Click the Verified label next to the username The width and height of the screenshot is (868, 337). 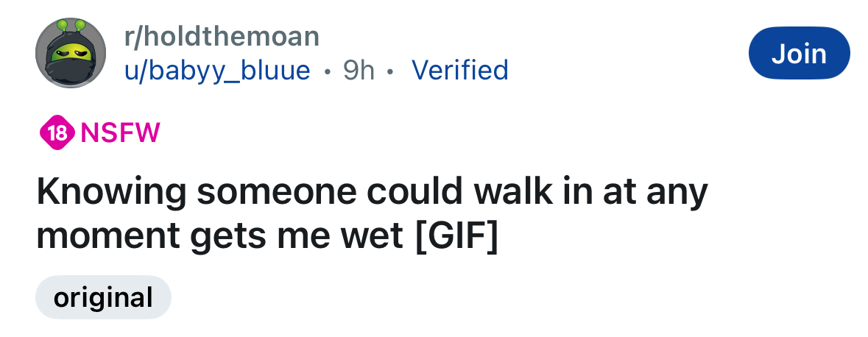(x=459, y=70)
